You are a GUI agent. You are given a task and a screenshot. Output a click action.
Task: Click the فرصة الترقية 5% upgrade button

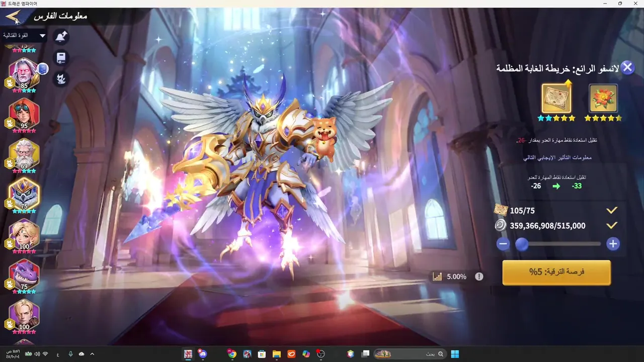pos(556,273)
